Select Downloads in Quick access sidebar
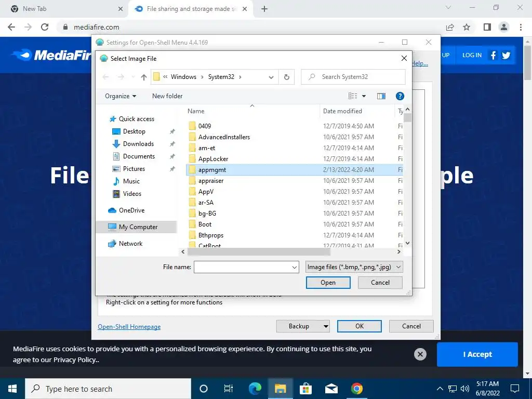The image size is (532, 399). pos(138,144)
